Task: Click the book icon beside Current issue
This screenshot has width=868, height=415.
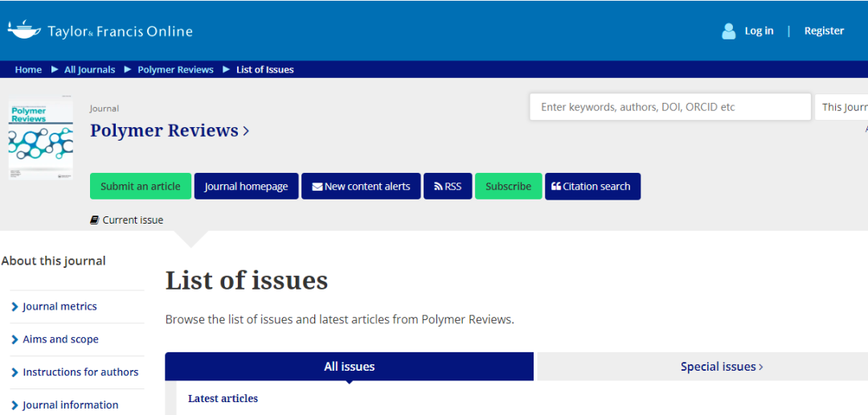Action: coord(95,220)
